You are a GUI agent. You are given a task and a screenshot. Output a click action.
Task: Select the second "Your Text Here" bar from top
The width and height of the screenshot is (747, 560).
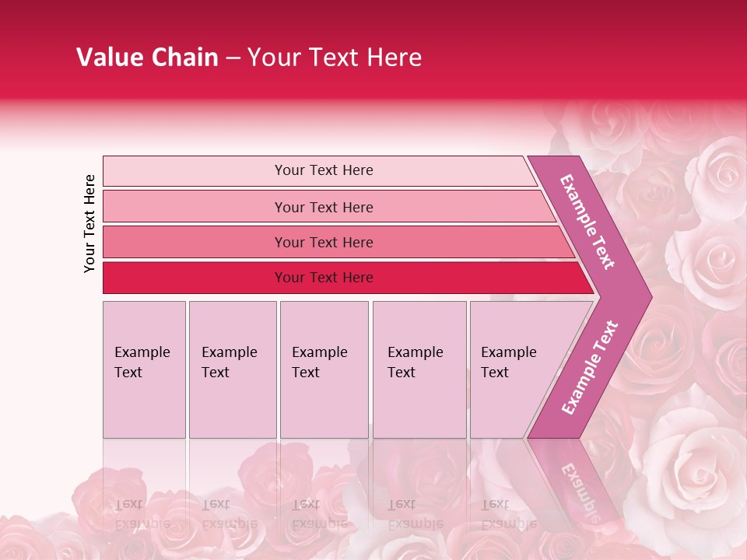click(x=324, y=207)
